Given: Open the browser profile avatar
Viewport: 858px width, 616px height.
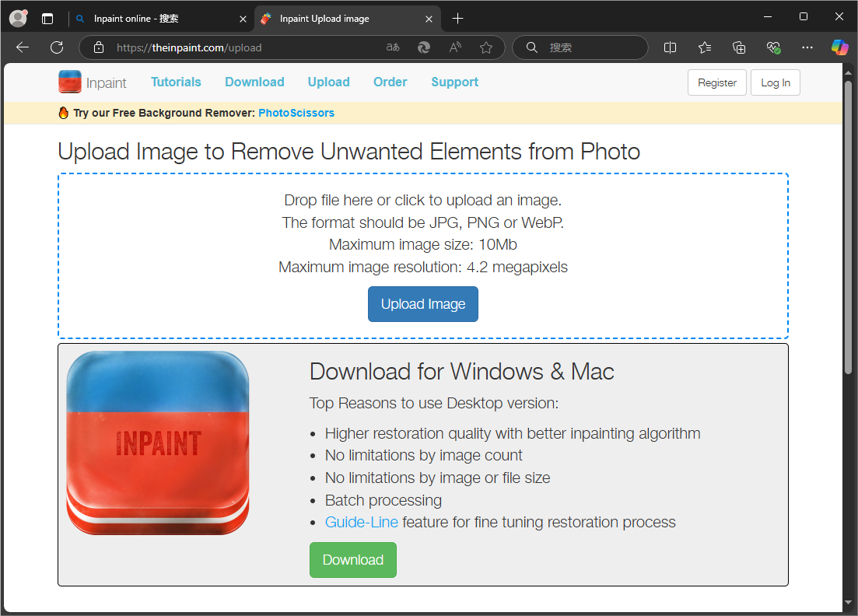Looking at the screenshot, I should click(x=18, y=18).
